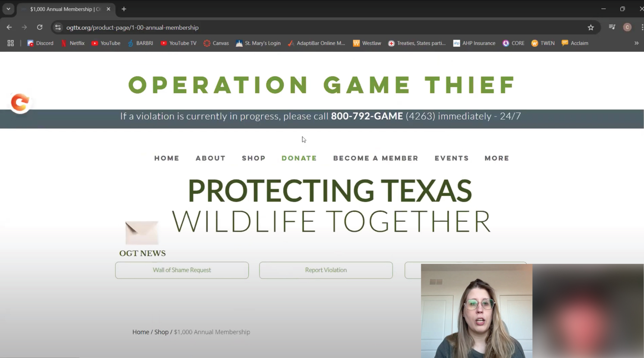Bookmark this page with the star icon
Viewport: 644px width, 358px height.
point(591,27)
